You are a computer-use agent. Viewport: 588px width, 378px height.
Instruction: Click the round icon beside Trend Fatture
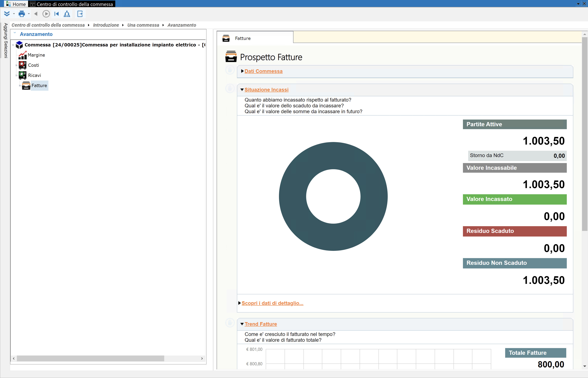click(230, 323)
